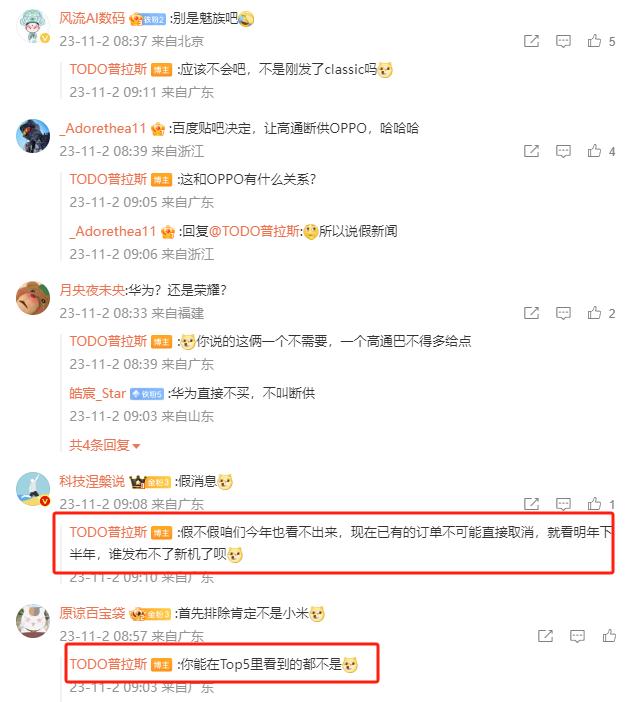Share 月央夜未央's comment
631x702 pixels.
tap(531, 313)
